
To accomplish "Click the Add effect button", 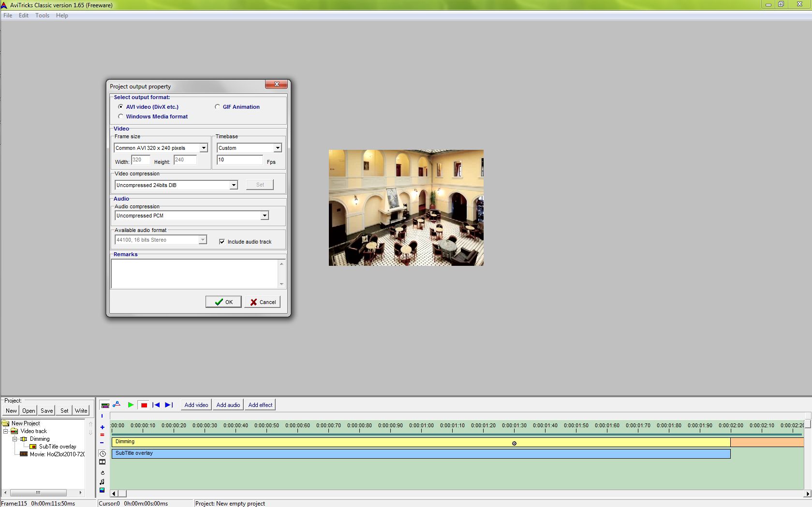I will 260,405.
